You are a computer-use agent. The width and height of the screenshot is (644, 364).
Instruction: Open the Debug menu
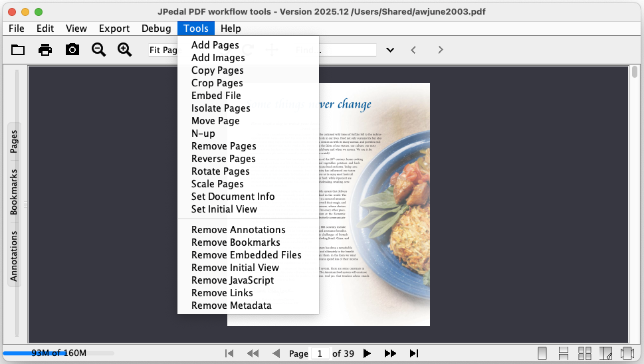tap(156, 29)
